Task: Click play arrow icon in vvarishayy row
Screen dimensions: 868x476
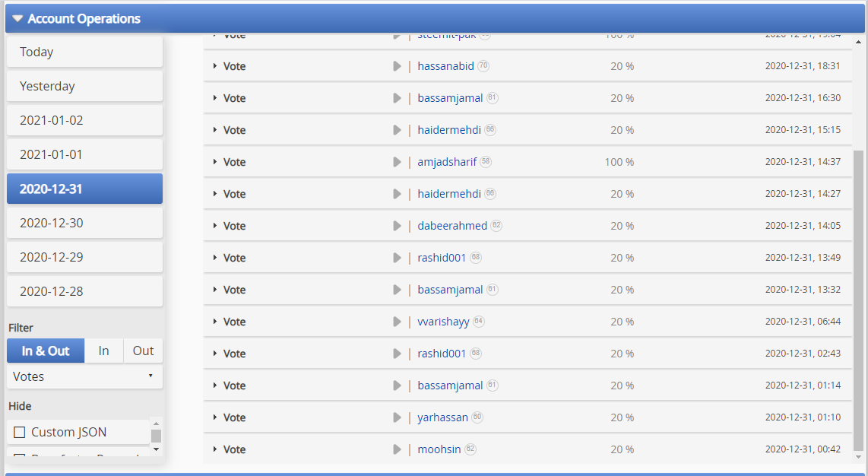Action: (397, 322)
